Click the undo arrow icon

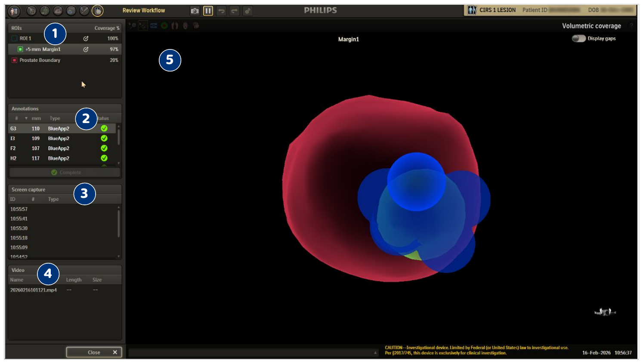(x=221, y=11)
